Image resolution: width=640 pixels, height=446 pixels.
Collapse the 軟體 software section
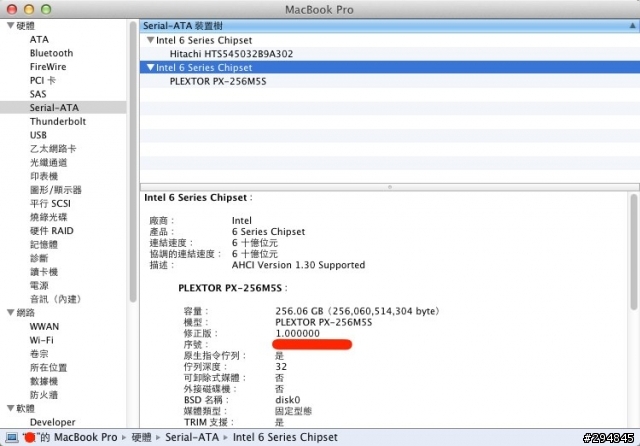[x=11, y=408]
